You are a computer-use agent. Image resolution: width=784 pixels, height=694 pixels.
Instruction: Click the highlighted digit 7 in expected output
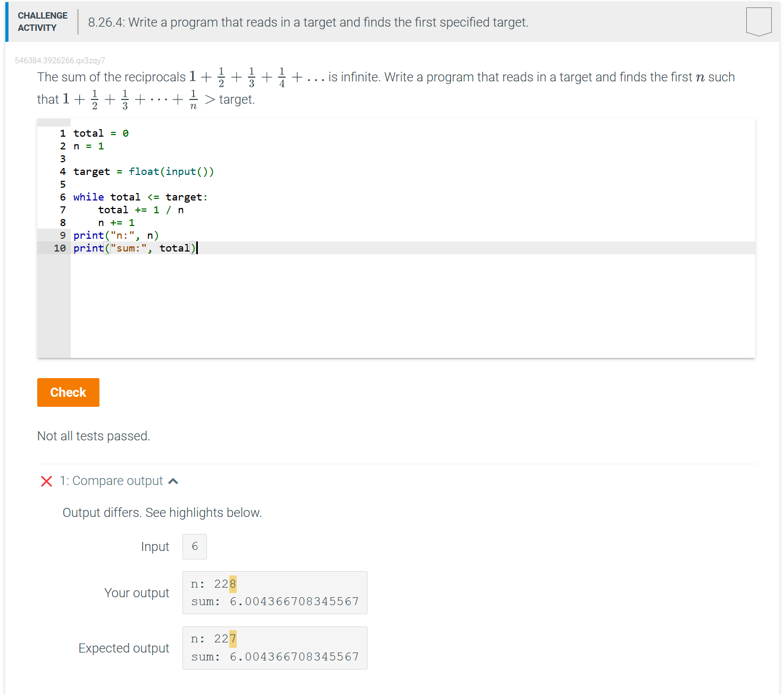232,639
